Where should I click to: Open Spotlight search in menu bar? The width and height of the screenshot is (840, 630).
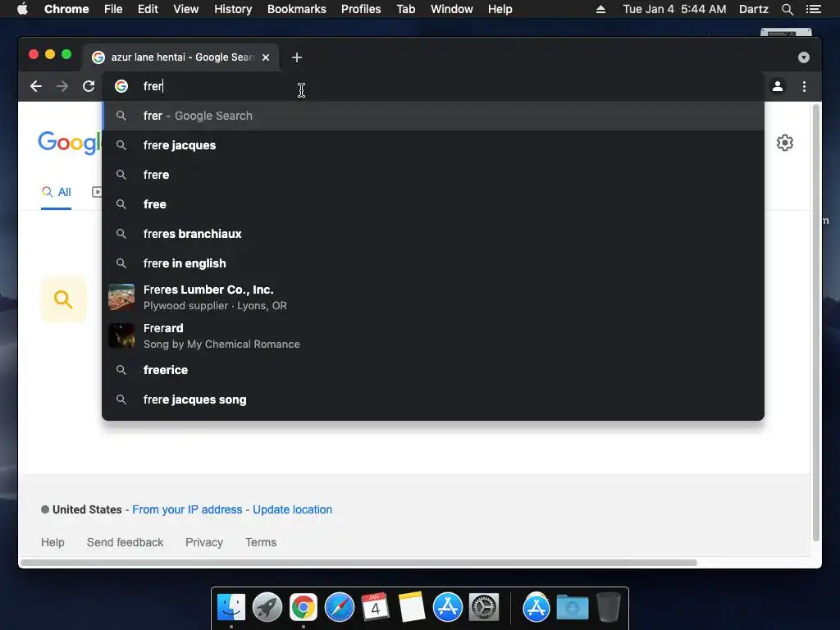pyautogui.click(x=787, y=9)
